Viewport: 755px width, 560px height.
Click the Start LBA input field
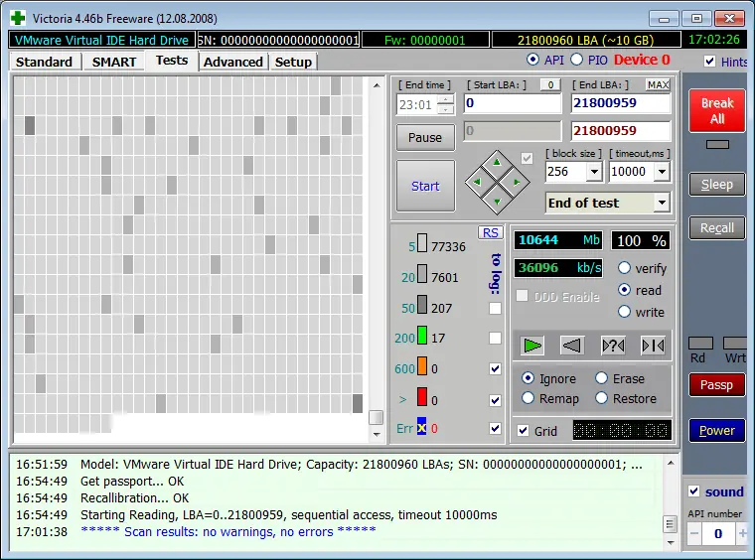(513, 103)
